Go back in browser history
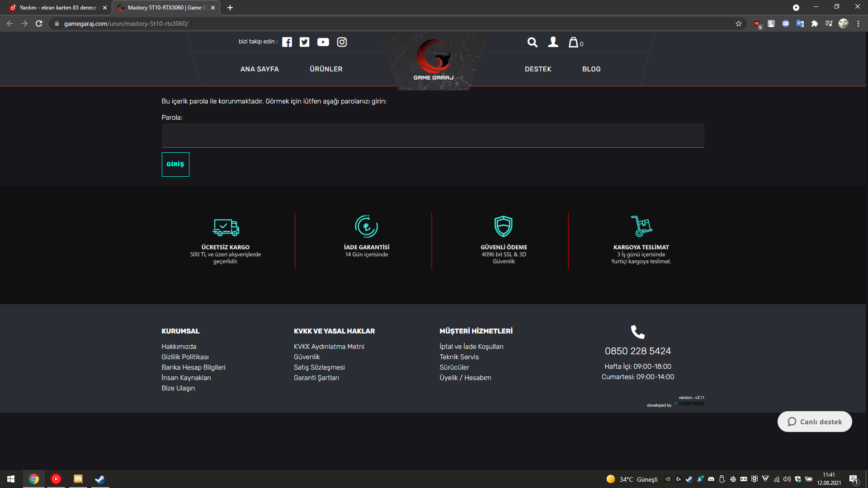Screen dimensions: 868x488 [x=10, y=23]
